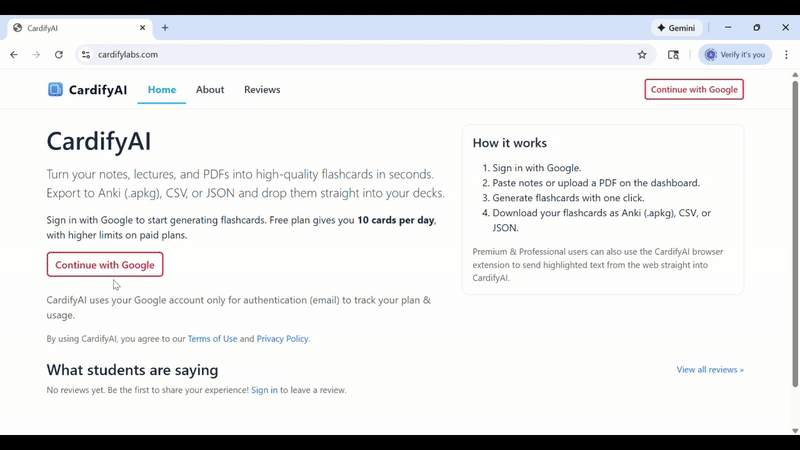Image resolution: width=800 pixels, height=450 pixels.
Task: Click the large CardifyAI page heading
Action: (x=99, y=141)
